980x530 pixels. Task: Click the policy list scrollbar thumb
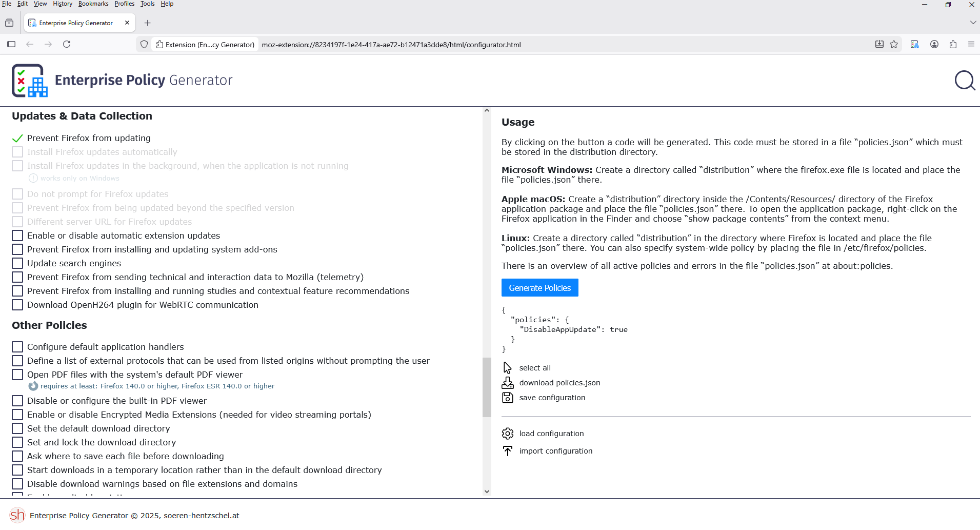click(x=487, y=387)
